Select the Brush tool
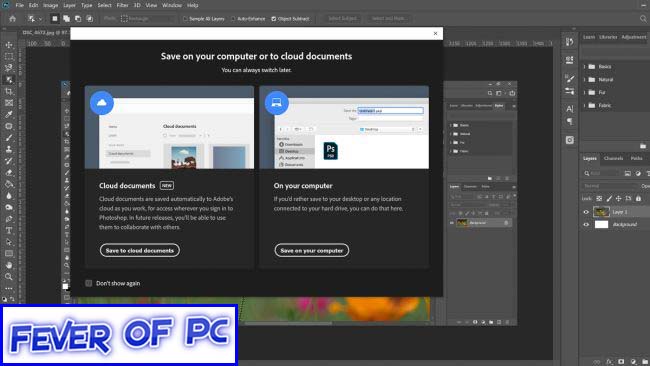The image size is (650, 366). click(x=9, y=138)
